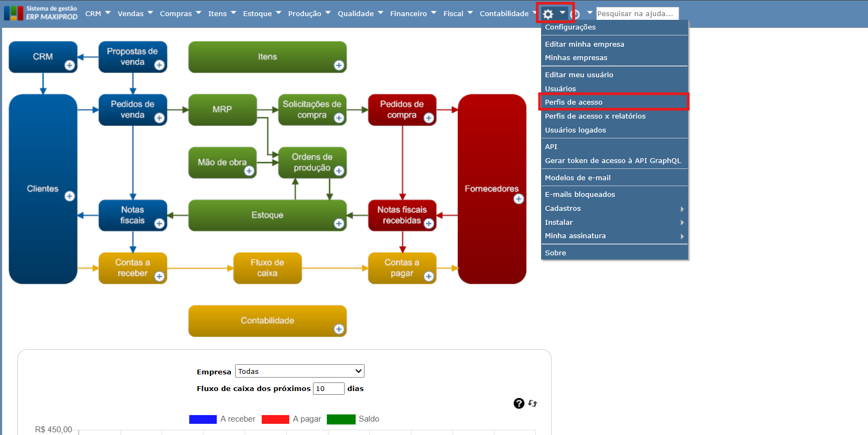Click the green Saldo legend swatch
Screen dimensions: 868x435
coord(341,419)
